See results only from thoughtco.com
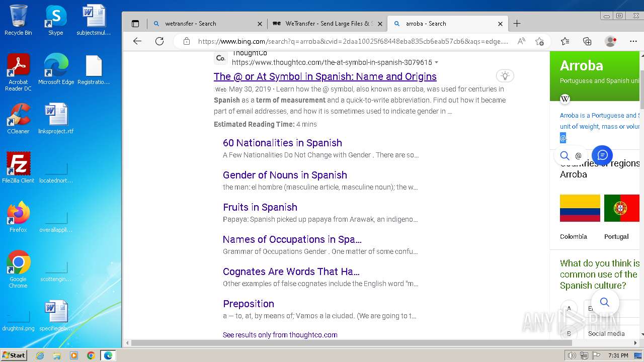Image resolution: width=644 pixels, height=362 pixels. [x=280, y=335]
